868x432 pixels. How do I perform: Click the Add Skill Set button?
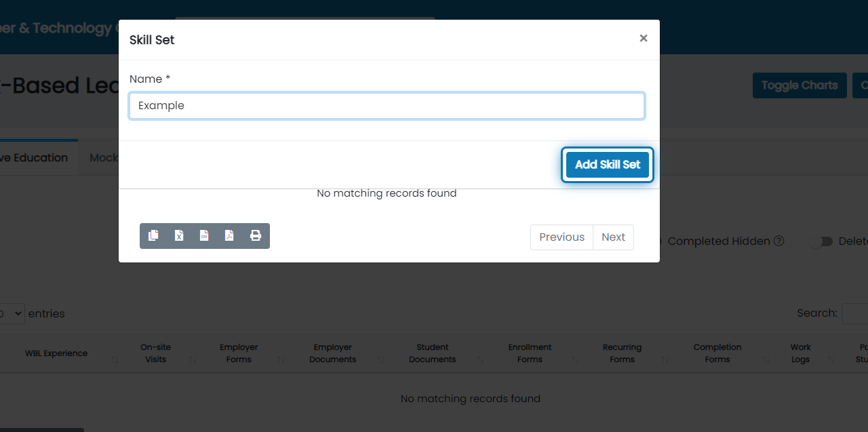click(x=608, y=165)
